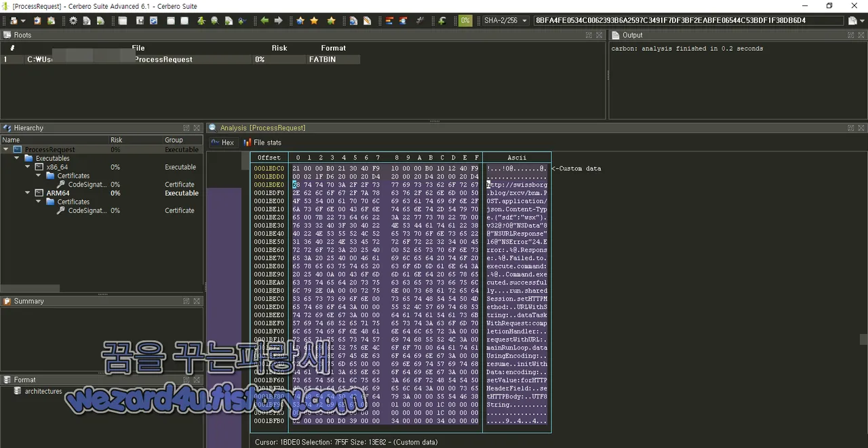Click the blue refresh icon next to save
868x448 pixels.
pyautogui.click(x=153, y=21)
